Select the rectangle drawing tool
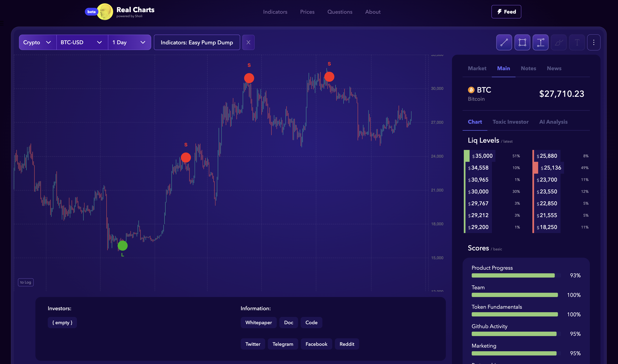The width and height of the screenshot is (618, 364). coord(522,42)
